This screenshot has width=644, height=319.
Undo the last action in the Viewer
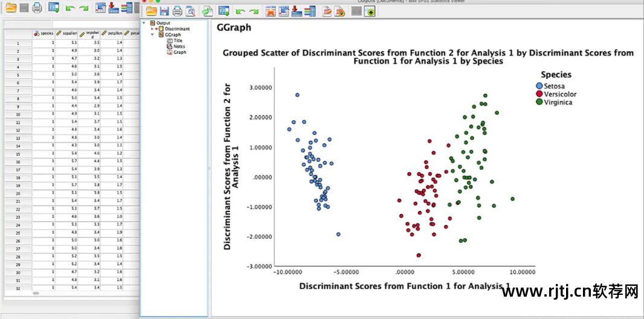[240, 11]
